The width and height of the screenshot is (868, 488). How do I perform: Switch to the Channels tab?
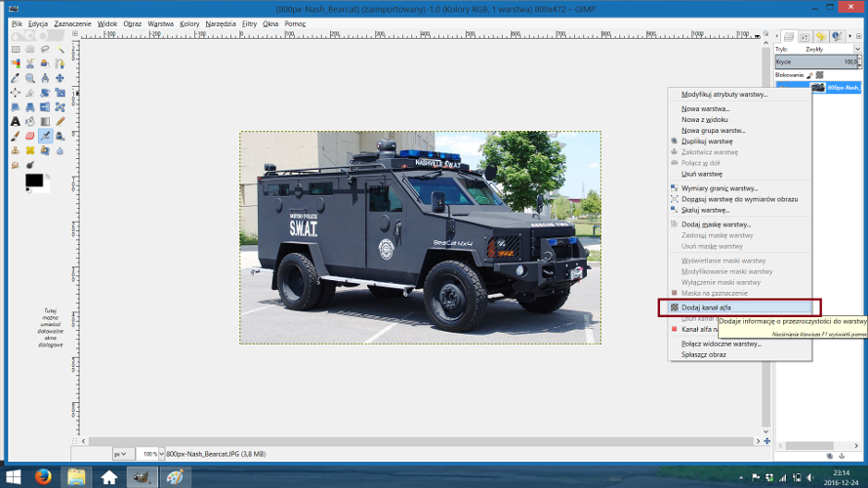805,36
